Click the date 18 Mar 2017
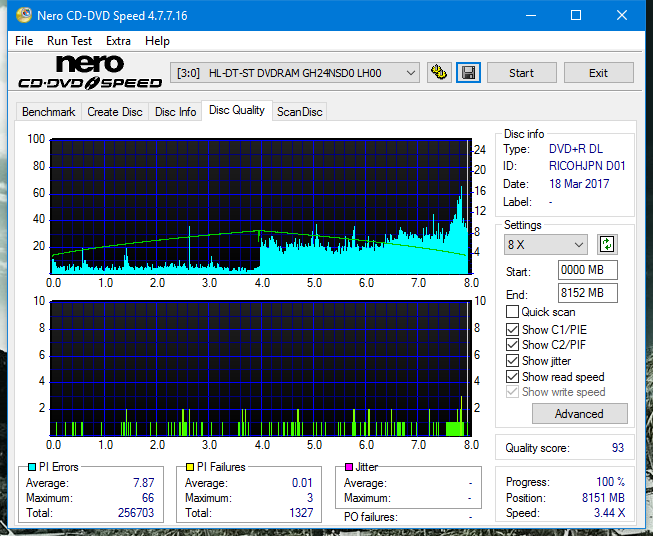 coord(579,184)
